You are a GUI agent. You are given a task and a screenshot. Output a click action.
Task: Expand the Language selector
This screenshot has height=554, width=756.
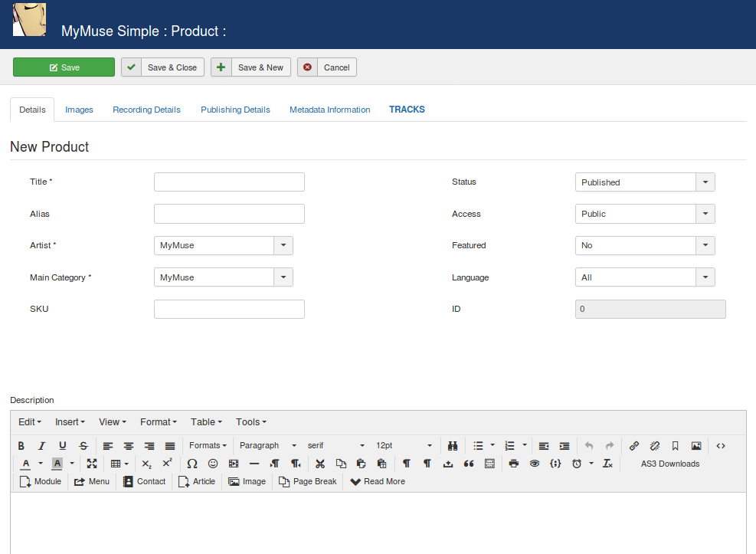[x=704, y=277]
